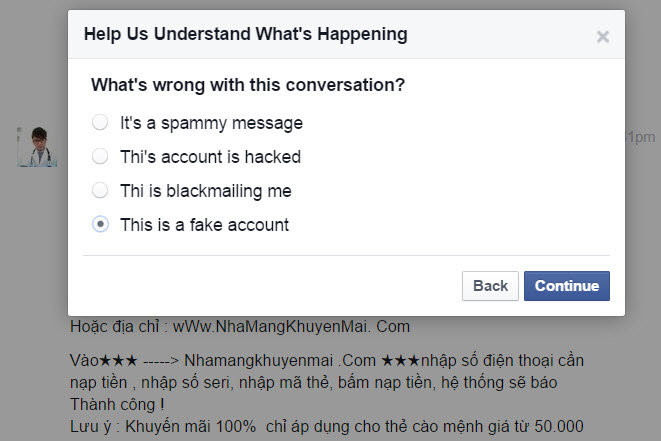Click the message timestamp ending in 1pm
Viewport: 661px width, 441px height.
click(x=641, y=137)
